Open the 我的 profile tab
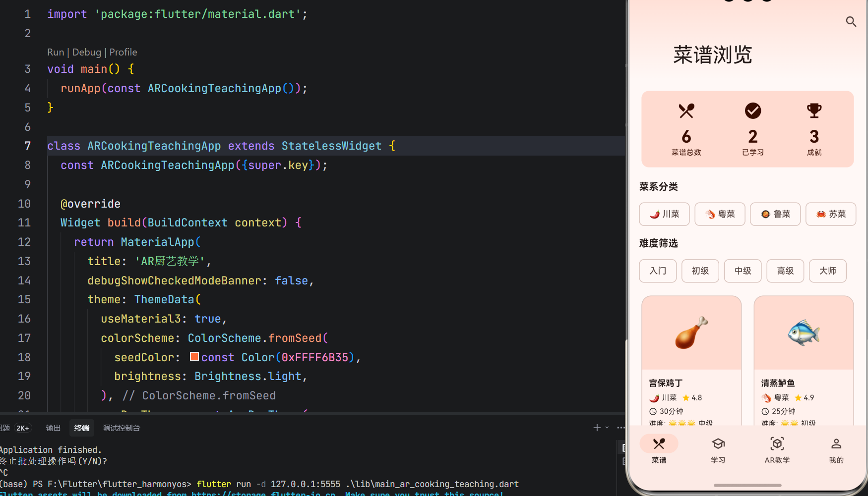Viewport: 868px width, 496px height. click(836, 450)
